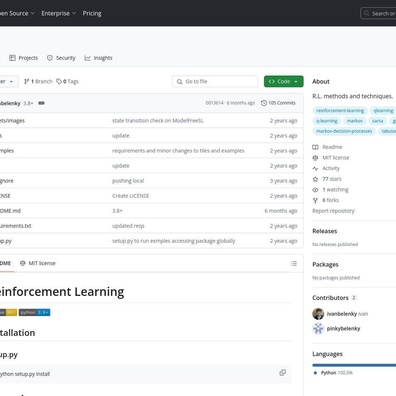Open the Insights tab
Viewport: 396px width, 396px height.
click(x=98, y=58)
